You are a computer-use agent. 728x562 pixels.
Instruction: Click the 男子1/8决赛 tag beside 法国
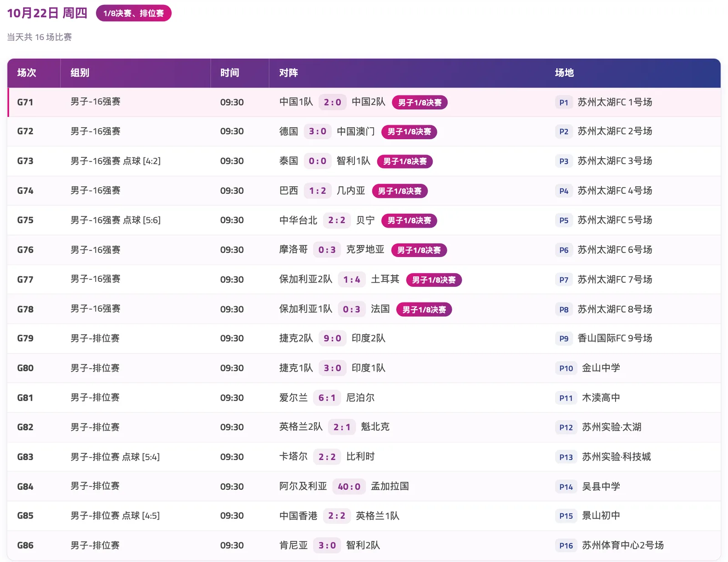tap(424, 309)
